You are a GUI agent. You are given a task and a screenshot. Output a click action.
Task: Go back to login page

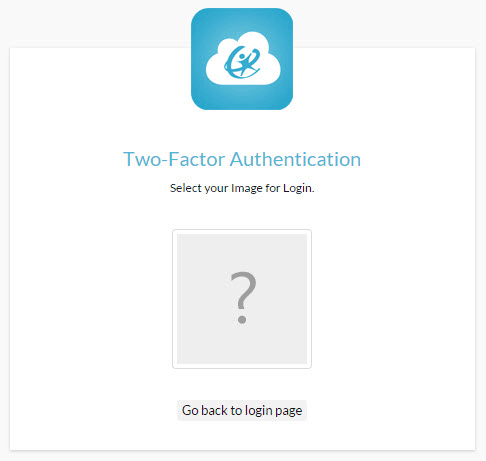(242, 410)
